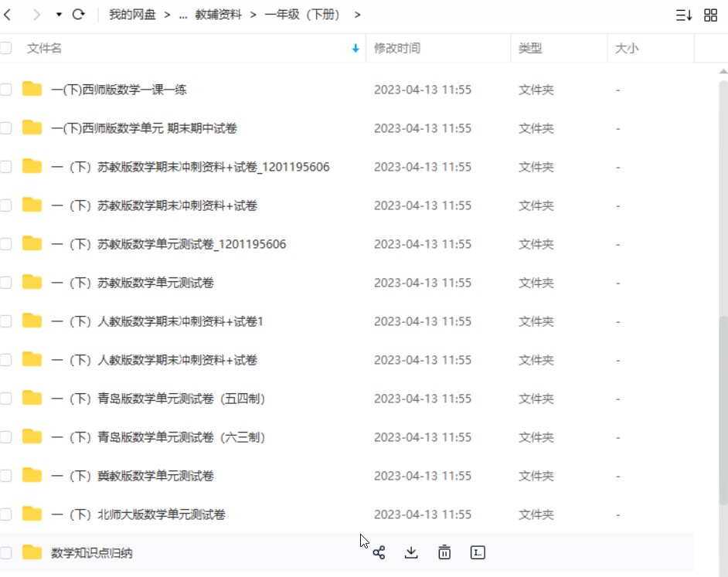
Task: Open folder 青岛版数学单元测试卷 (五四制)
Action: click(158, 399)
